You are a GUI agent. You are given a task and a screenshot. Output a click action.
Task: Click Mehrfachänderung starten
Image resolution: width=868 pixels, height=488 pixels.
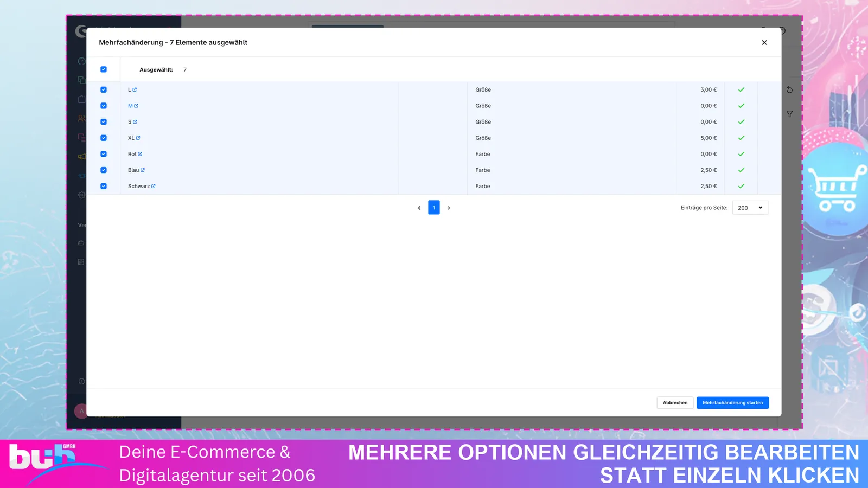732,403
